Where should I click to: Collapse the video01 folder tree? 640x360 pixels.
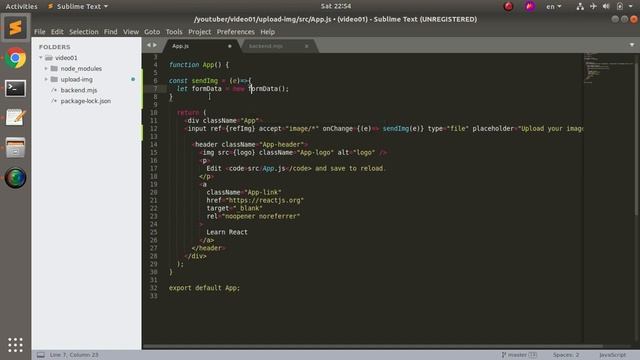41,58
